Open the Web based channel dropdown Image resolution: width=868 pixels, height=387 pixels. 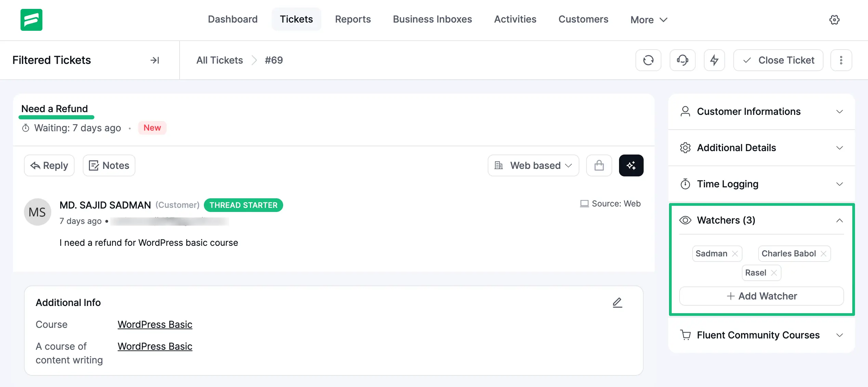pos(533,165)
